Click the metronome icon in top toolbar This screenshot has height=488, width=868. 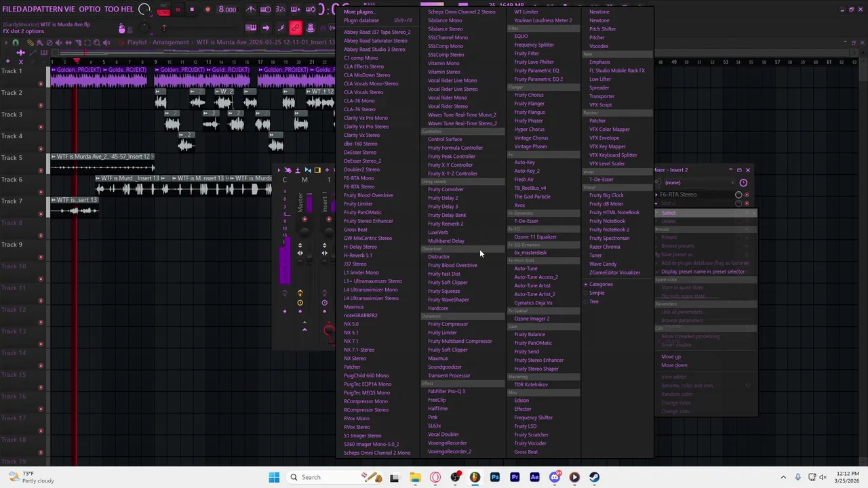click(251, 9)
